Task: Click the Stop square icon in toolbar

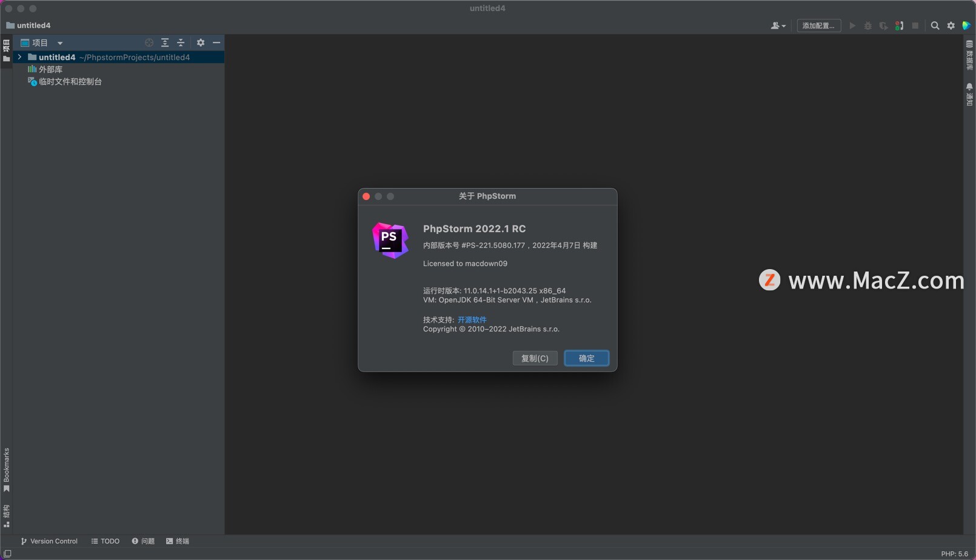Action: [915, 25]
